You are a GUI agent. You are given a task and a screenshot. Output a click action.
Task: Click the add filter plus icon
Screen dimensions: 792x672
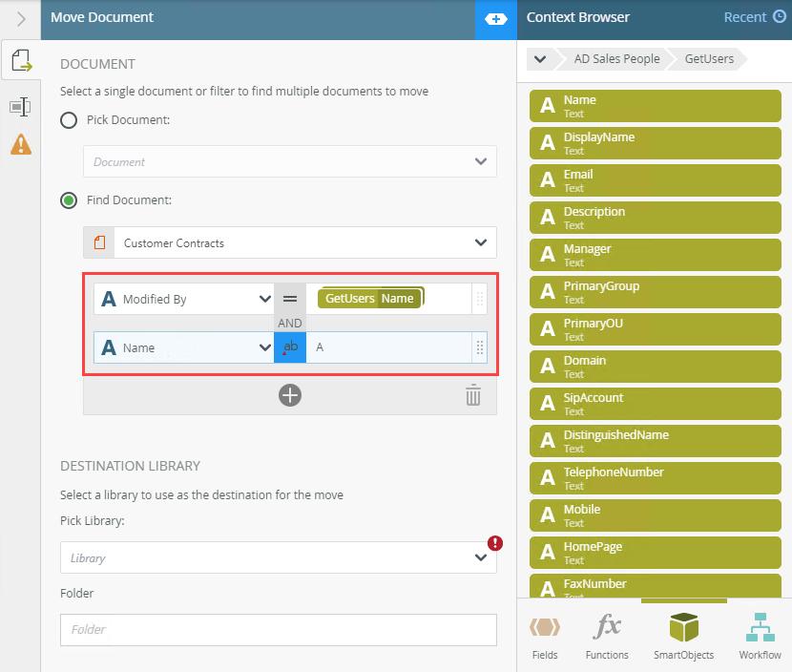pos(290,395)
